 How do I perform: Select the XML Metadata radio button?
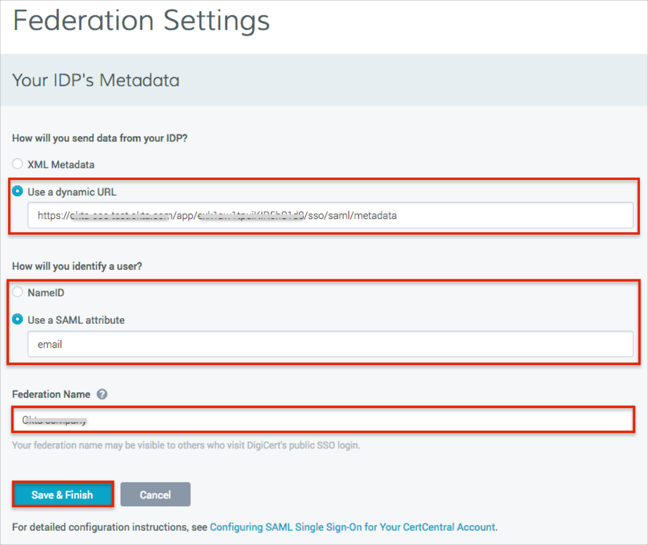click(x=17, y=164)
